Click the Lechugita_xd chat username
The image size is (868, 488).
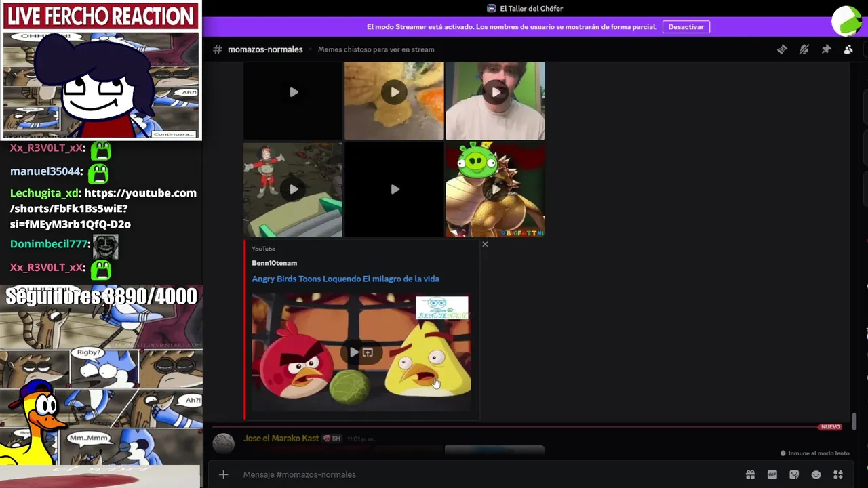(44, 193)
